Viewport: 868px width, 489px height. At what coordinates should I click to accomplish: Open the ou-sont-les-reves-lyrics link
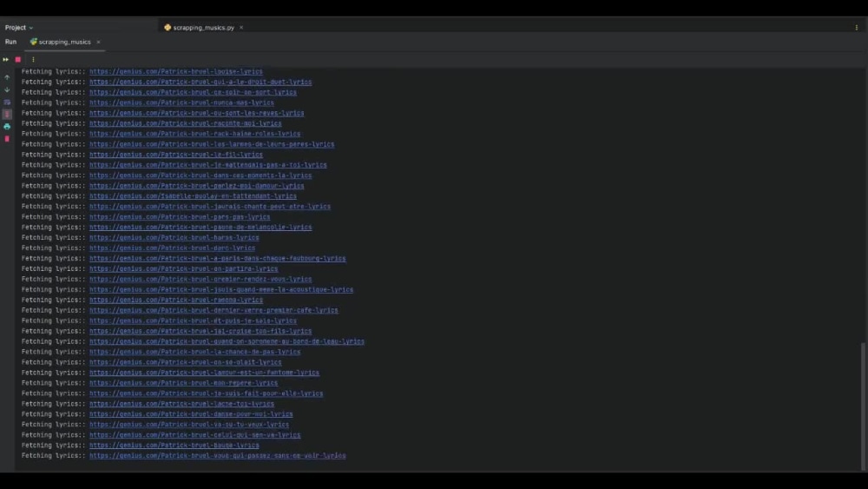point(196,113)
